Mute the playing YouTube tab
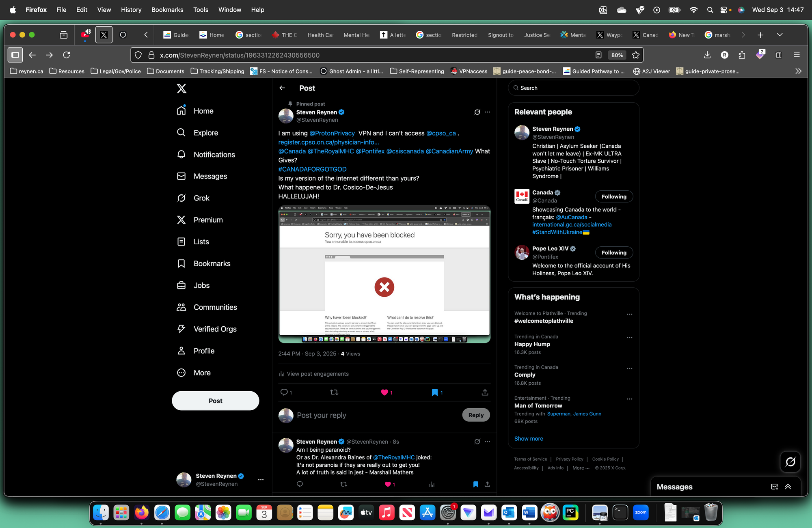The width and height of the screenshot is (812, 528). tap(88, 31)
